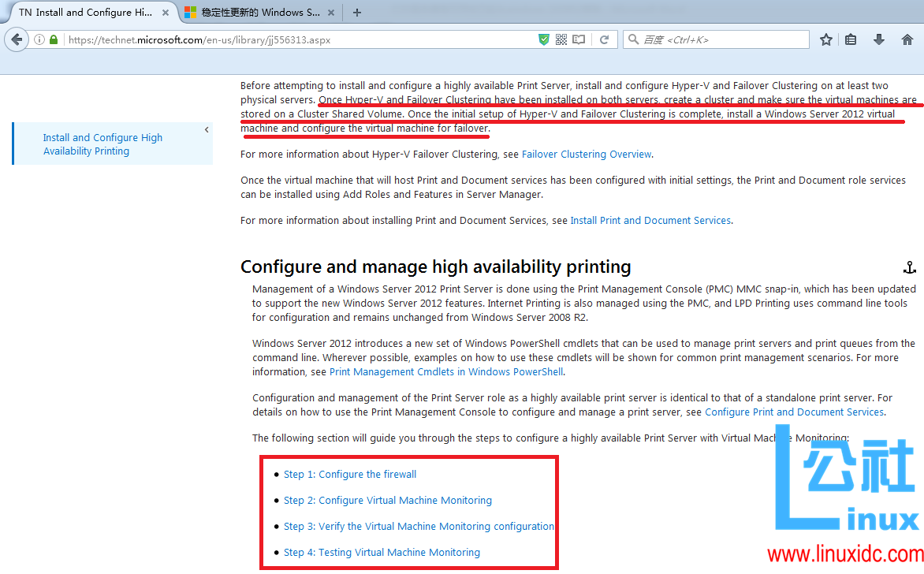The image size is (924, 574).
Task: Open Step 2: Configure Virtual Machine Monitoring
Action: pos(387,500)
